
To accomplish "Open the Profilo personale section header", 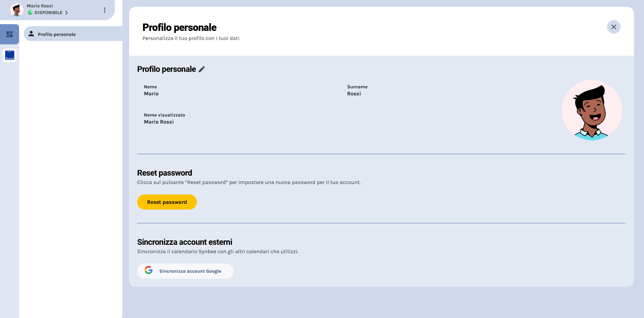I will tap(166, 69).
